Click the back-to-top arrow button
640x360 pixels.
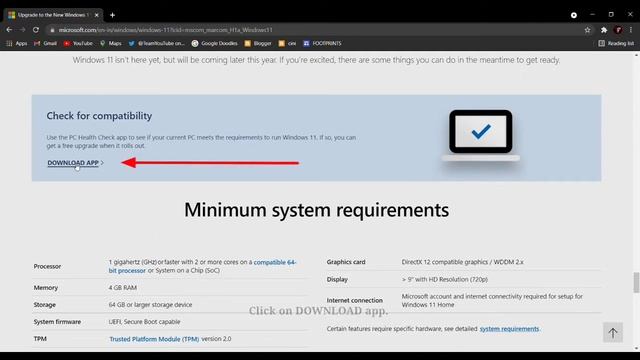[613, 333]
